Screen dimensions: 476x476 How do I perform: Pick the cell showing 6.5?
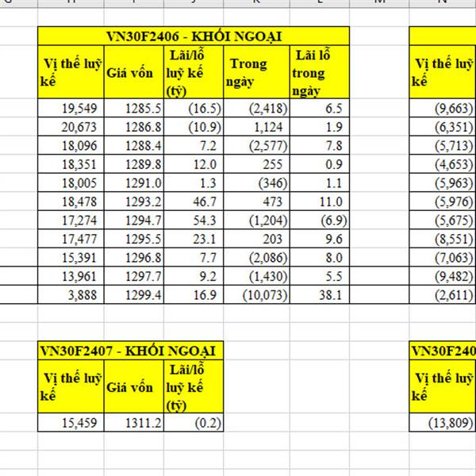[320, 108]
